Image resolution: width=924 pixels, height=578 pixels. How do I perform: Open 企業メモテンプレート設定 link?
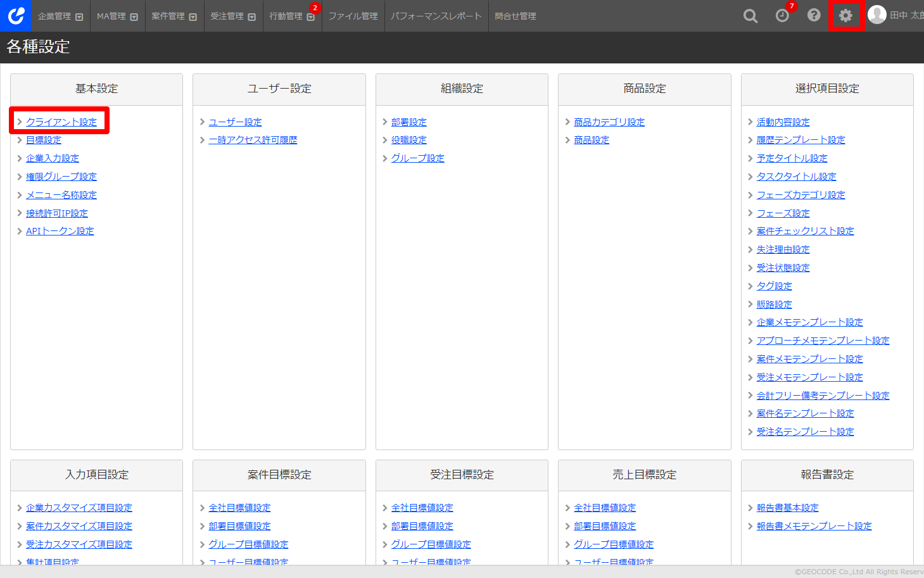810,322
